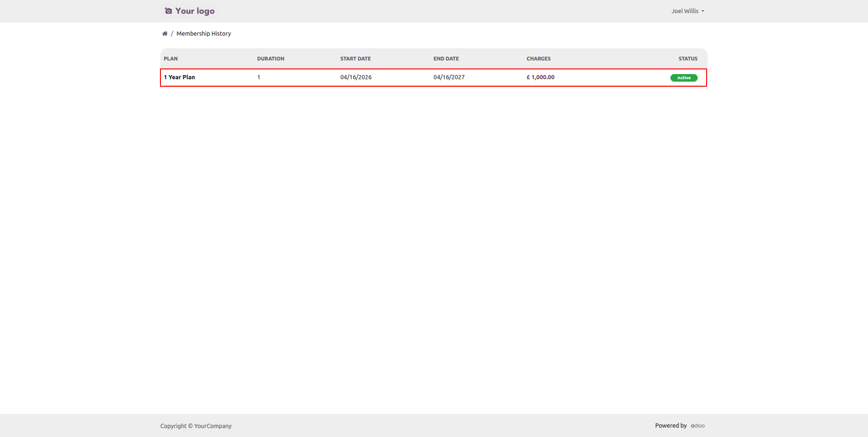Click the START DATE column header
The height and width of the screenshot is (437, 868).
pos(356,59)
